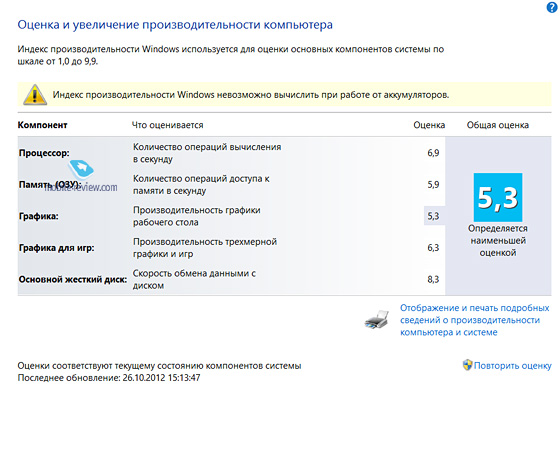Select the Память (ОЗУ) component label
The image size is (560, 455).
pyautogui.click(x=50, y=185)
